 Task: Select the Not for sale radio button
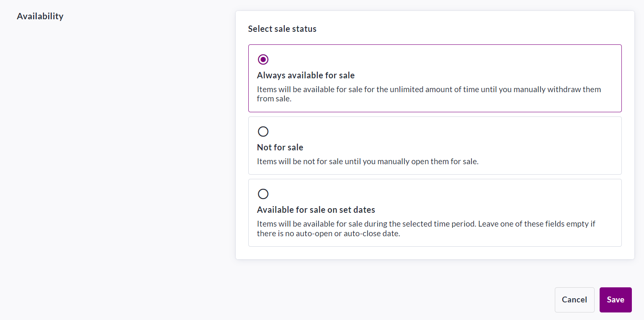(263, 132)
